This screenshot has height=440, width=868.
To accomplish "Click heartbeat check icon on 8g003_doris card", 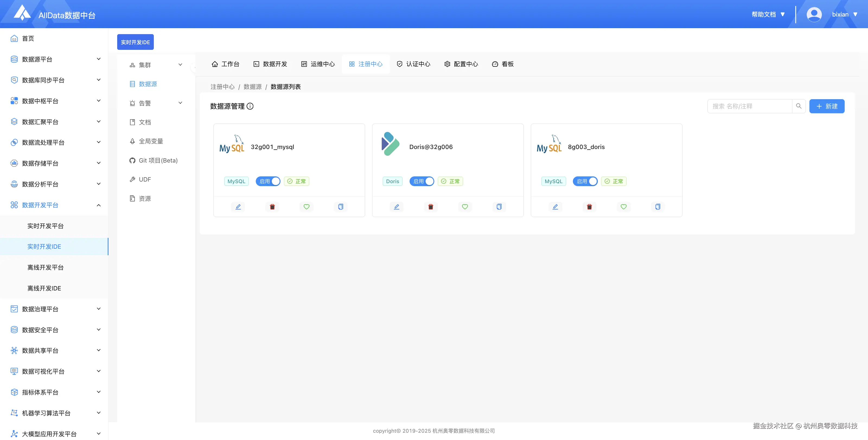I will click(x=623, y=207).
